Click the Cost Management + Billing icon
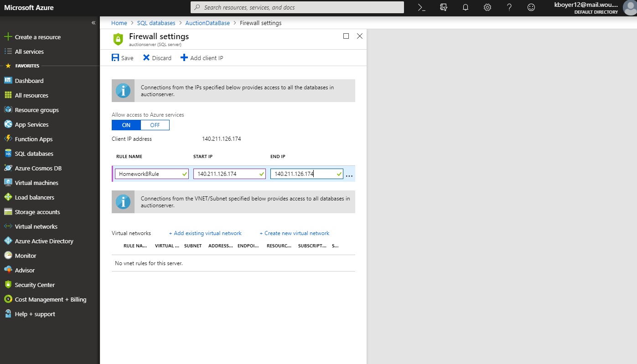637x364 pixels. pyautogui.click(x=8, y=299)
